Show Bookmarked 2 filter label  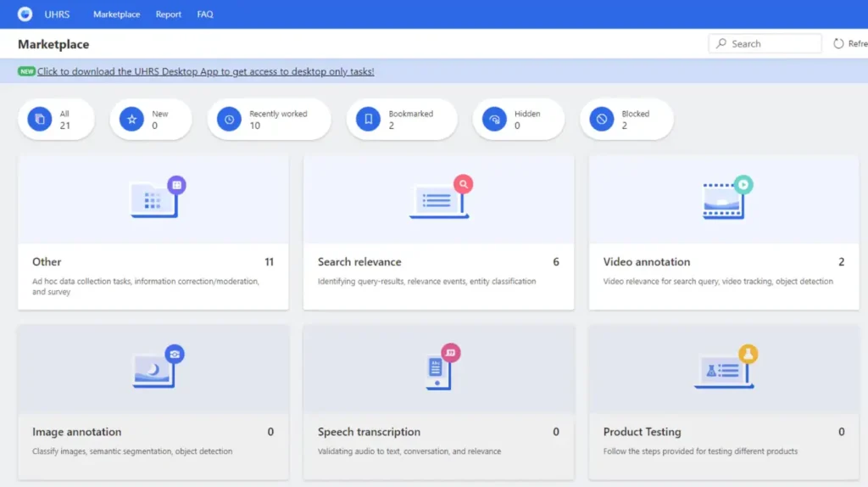(x=411, y=120)
